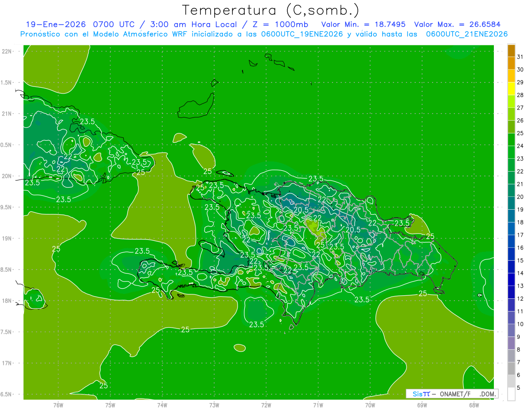532x411 pixels.
Task: Click the '21' label on the color scale
Action: 520,184
